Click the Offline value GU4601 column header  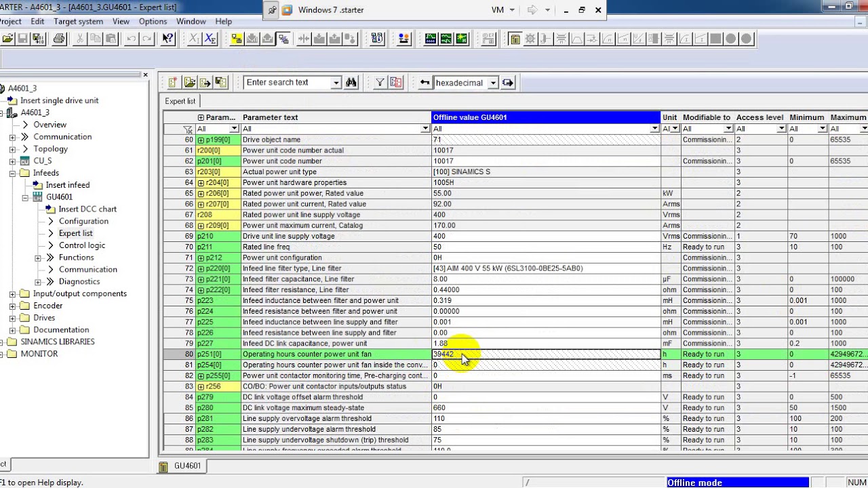(546, 117)
